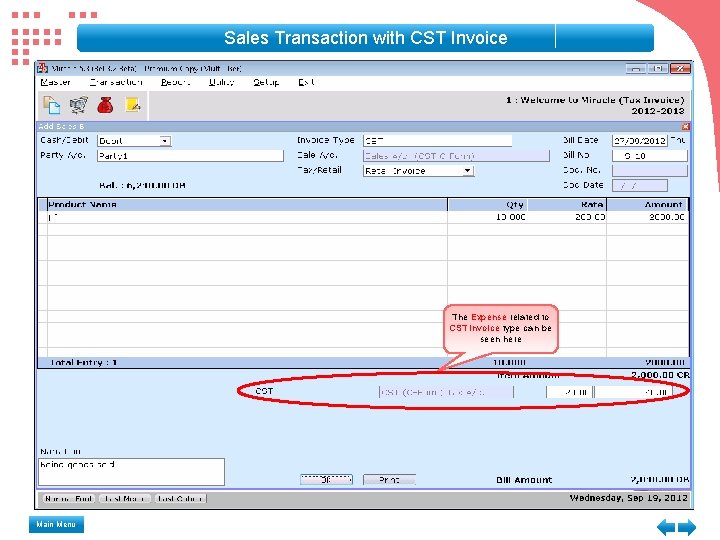The width and height of the screenshot is (720, 540).
Task: Click the CST tax ledger account field
Action: tap(446, 392)
